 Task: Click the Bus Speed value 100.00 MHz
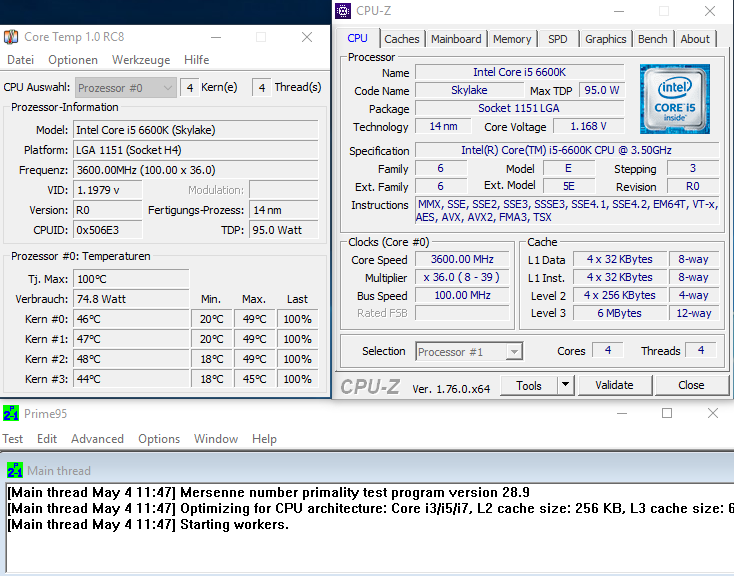(x=462, y=295)
